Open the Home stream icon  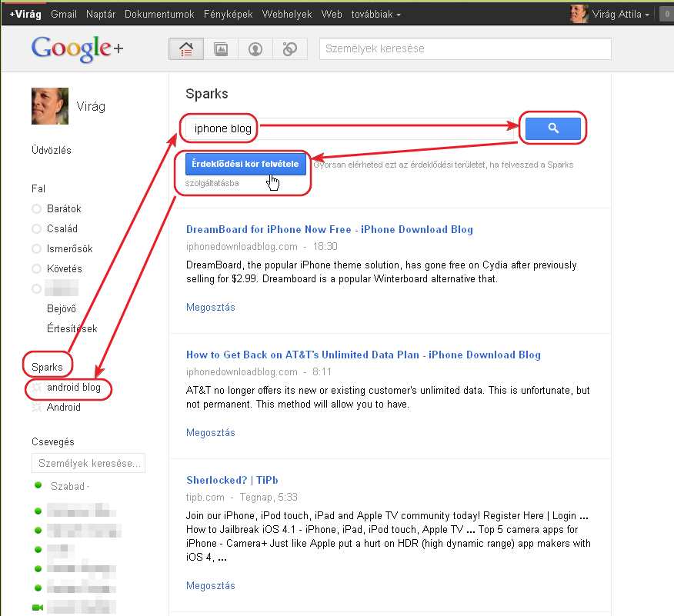(x=186, y=49)
